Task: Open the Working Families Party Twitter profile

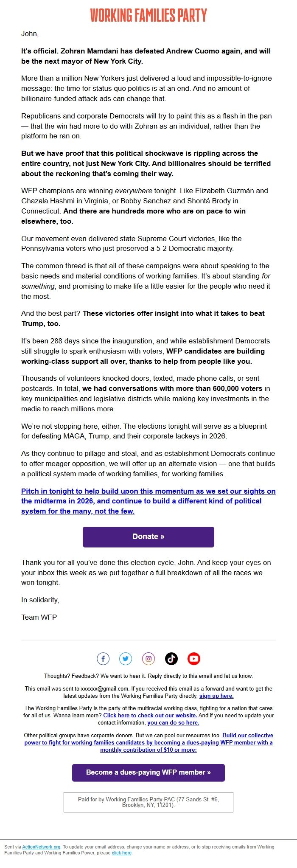Action: (126, 659)
